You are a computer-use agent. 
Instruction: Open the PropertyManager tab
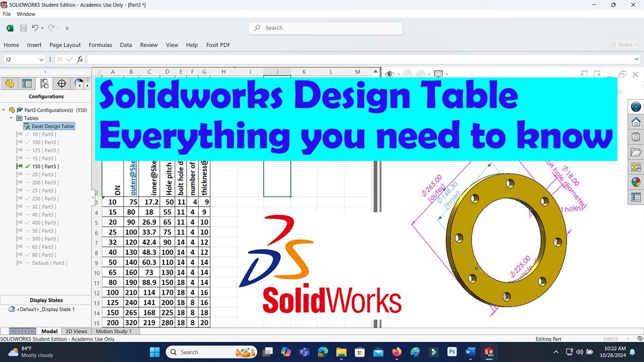tap(27, 83)
